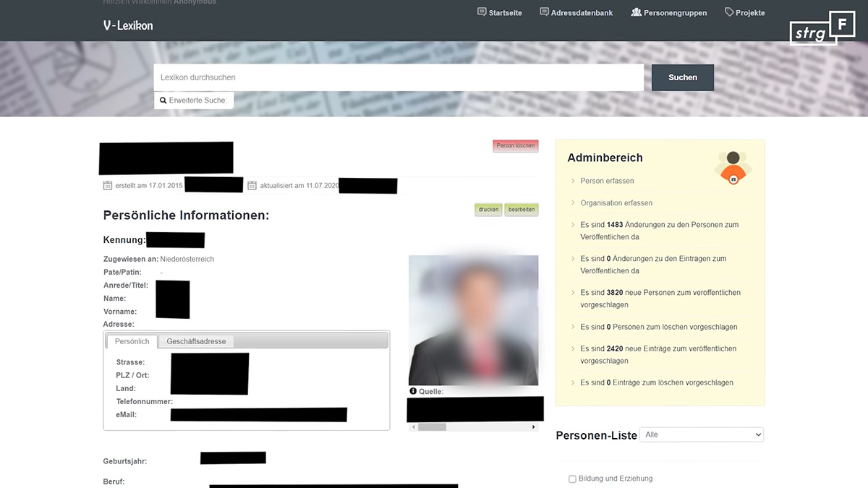Tick the 'Bildung und Erziehung' checkbox
The width and height of the screenshot is (868, 488).
point(573,479)
